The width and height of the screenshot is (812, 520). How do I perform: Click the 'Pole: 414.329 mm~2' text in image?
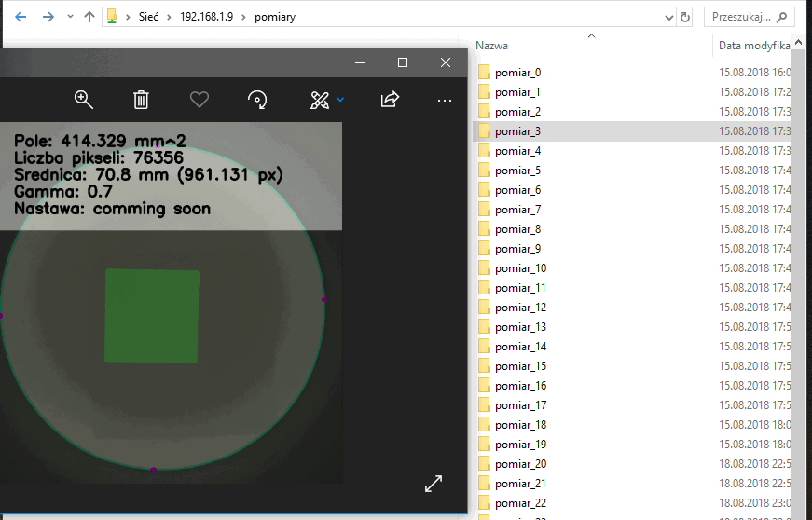100,141
